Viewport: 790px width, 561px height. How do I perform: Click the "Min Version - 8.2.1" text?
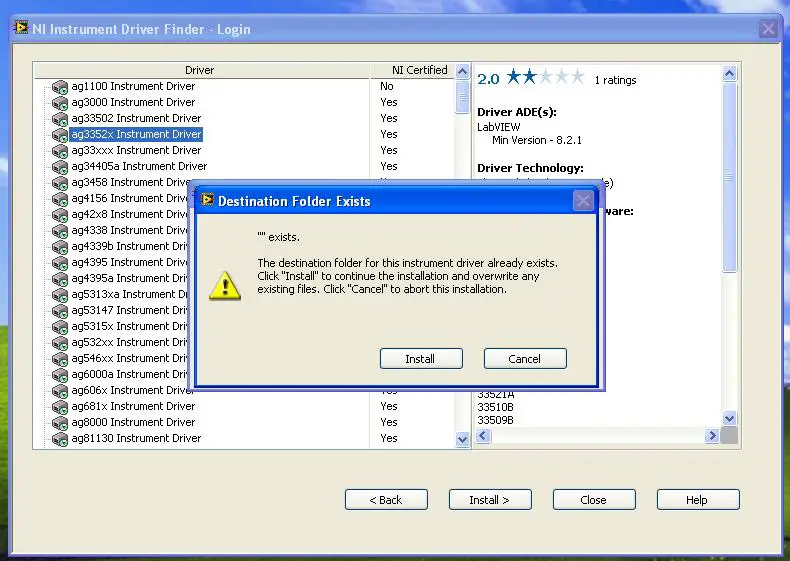pyautogui.click(x=537, y=140)
